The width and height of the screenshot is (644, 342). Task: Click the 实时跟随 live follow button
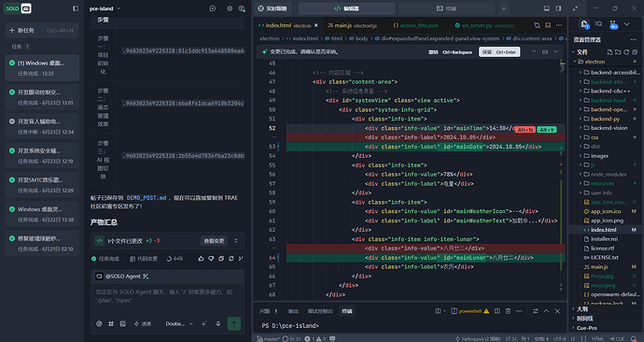point(272,8)
